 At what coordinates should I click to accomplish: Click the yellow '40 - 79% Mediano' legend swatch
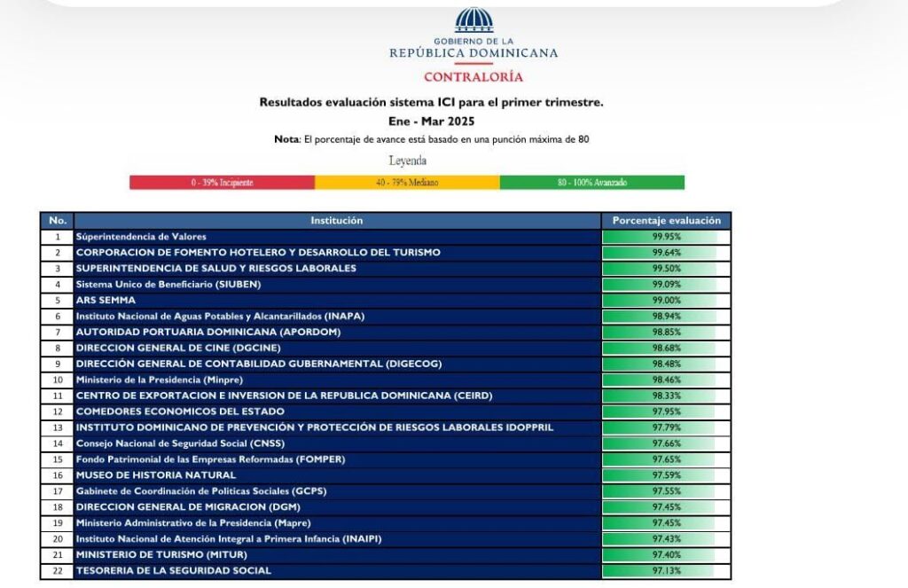407,183
